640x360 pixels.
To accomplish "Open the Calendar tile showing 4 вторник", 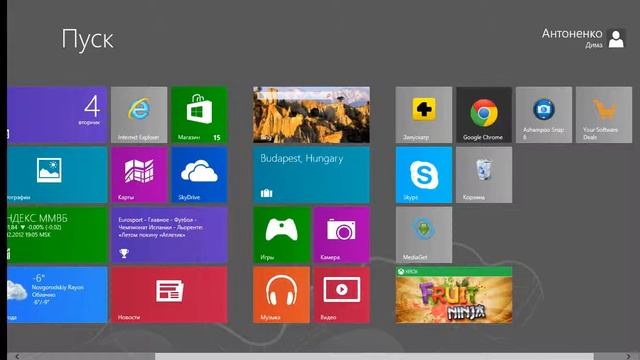I will pyautogui.click(x=57, y=115).
